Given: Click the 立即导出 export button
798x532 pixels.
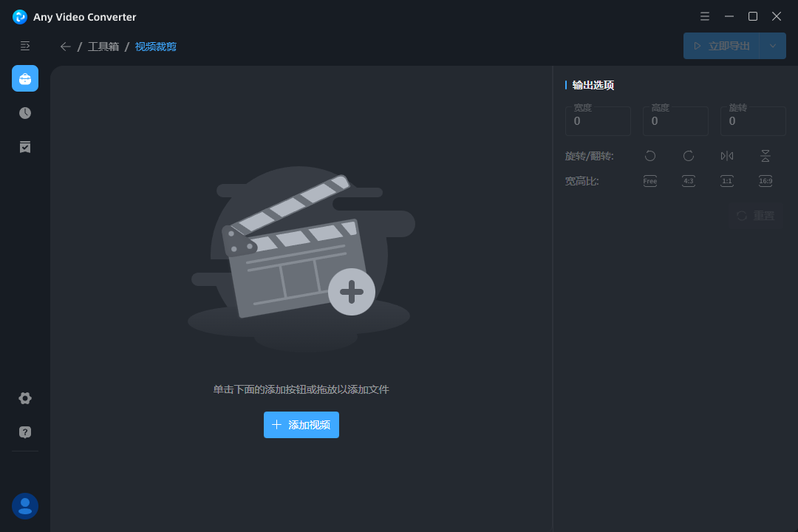Looking at the screenshot, I should (x=721, y=46).
